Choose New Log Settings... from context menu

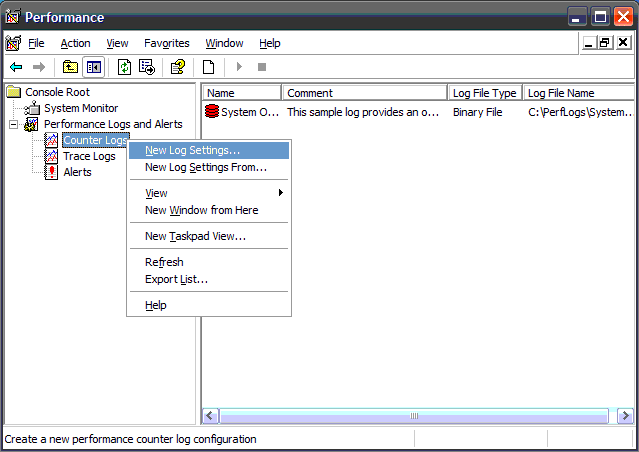point(209,150)
